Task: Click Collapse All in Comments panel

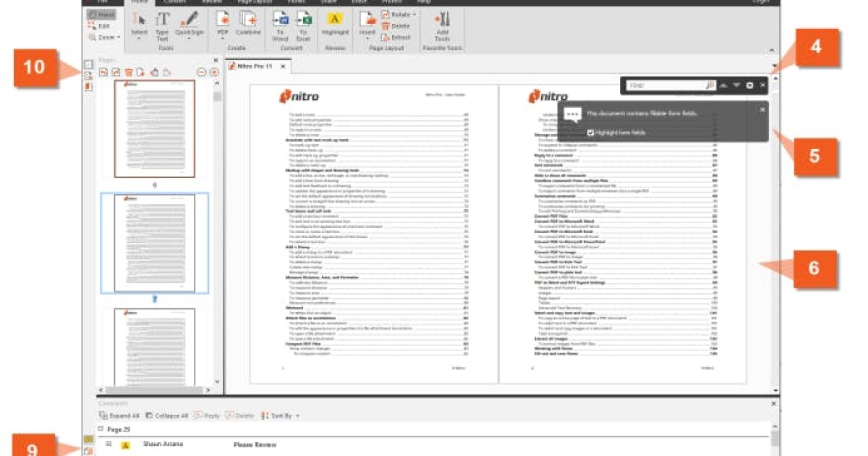Action: (x=167, y=415)
